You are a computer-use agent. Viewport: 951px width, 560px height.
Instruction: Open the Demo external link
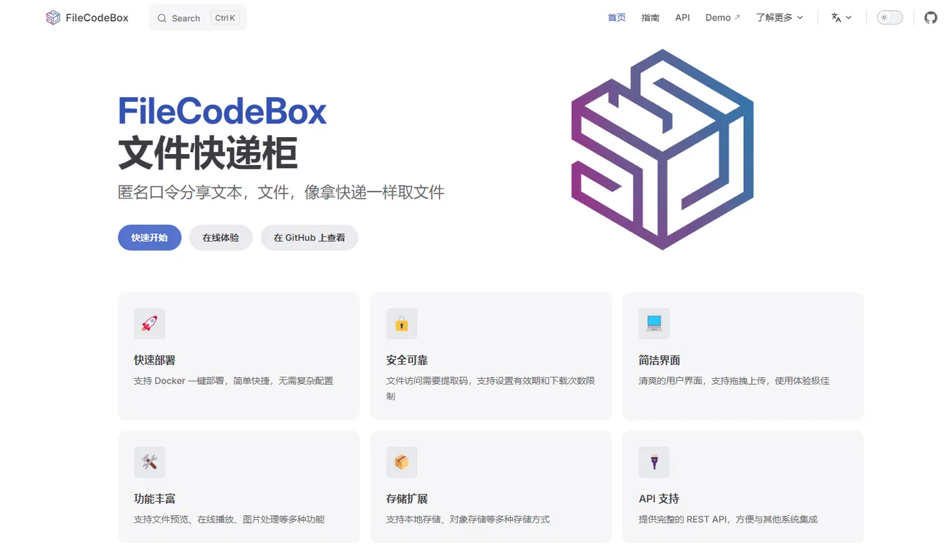tap(723, 18)
